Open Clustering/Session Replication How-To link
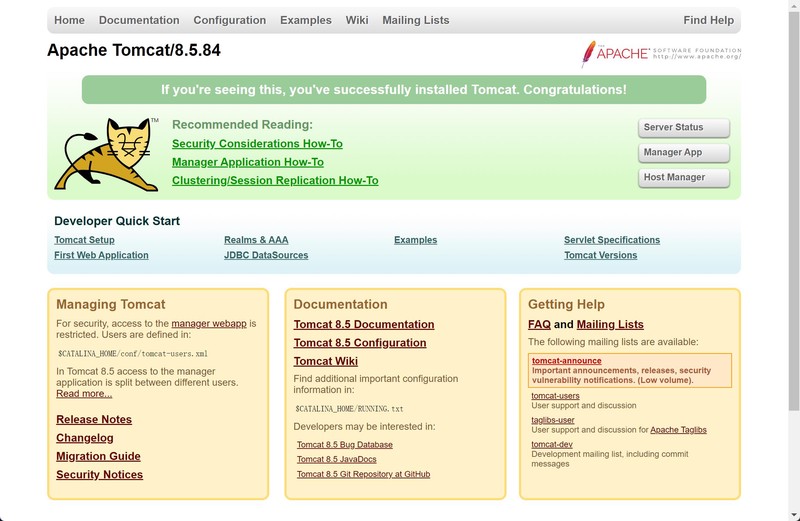Viewport: 800px width, 521px height. (275, 181)
